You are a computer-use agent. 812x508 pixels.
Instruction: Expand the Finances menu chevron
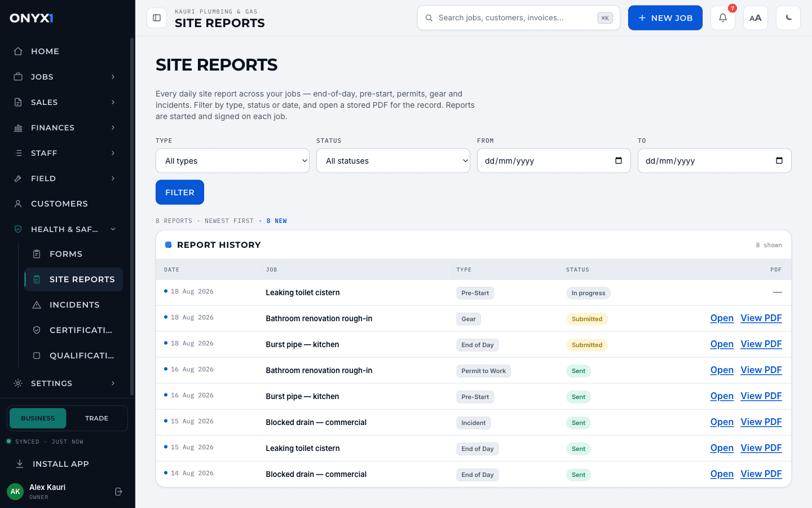113,128
